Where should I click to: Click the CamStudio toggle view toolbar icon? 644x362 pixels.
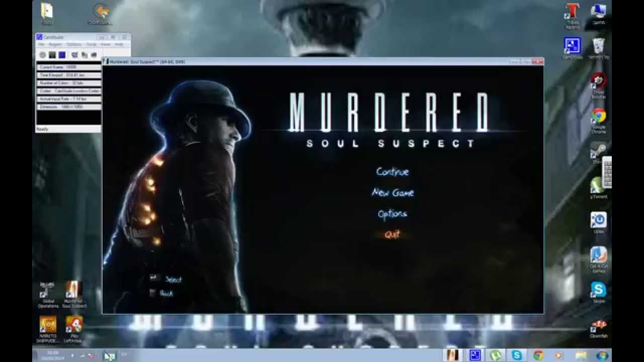[74, 55]
